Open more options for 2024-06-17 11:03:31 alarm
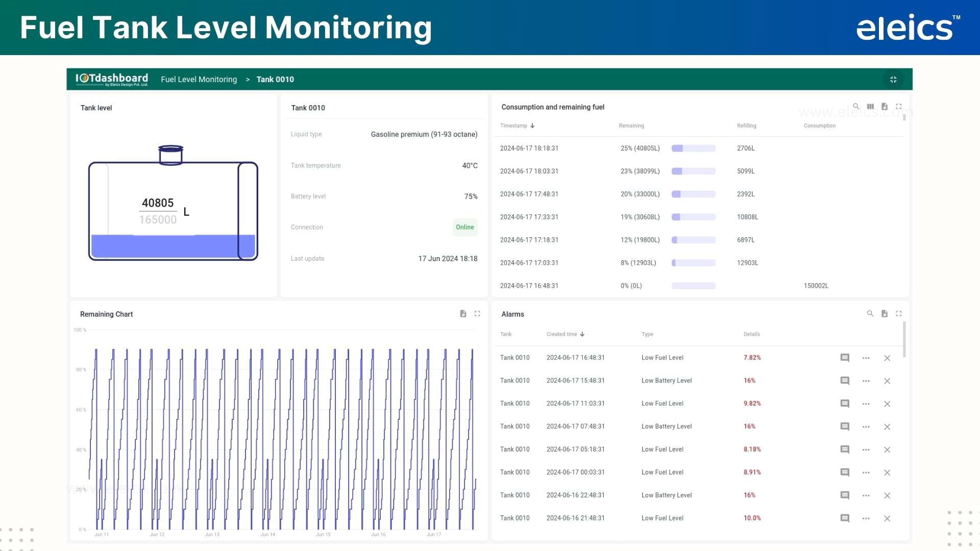Viewport: 980px width, 551px height. pyautogui.click(x=866, y=404)
